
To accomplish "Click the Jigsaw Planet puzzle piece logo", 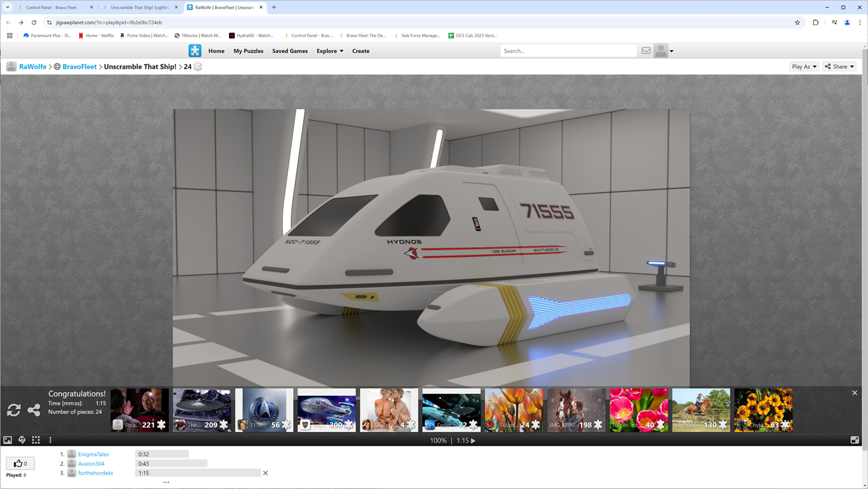I will tap(195, 51).
